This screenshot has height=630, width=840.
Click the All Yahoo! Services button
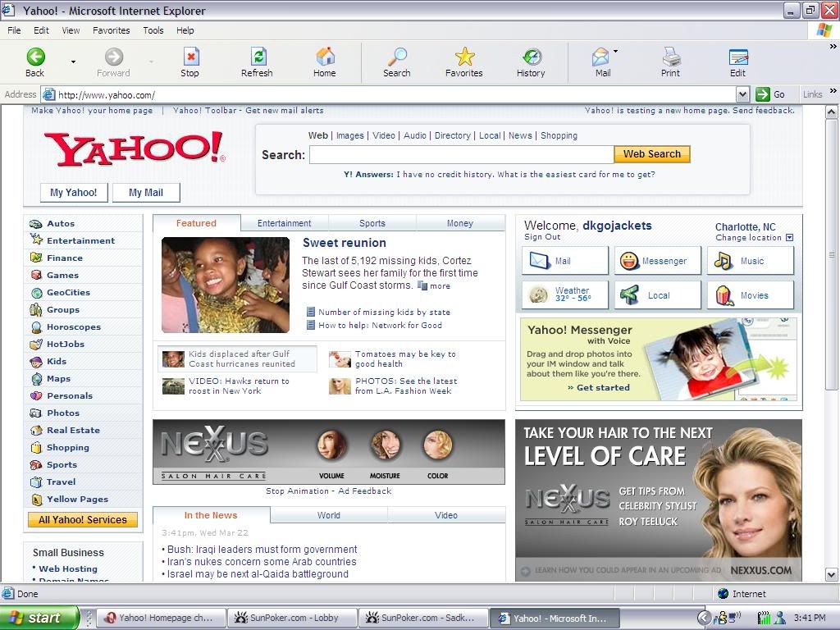(x=83, y=519)
